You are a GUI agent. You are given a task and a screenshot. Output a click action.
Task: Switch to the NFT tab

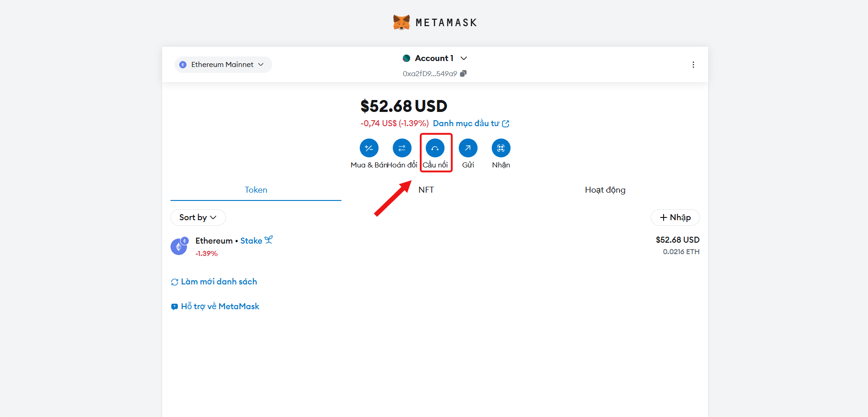click(426, 190)
